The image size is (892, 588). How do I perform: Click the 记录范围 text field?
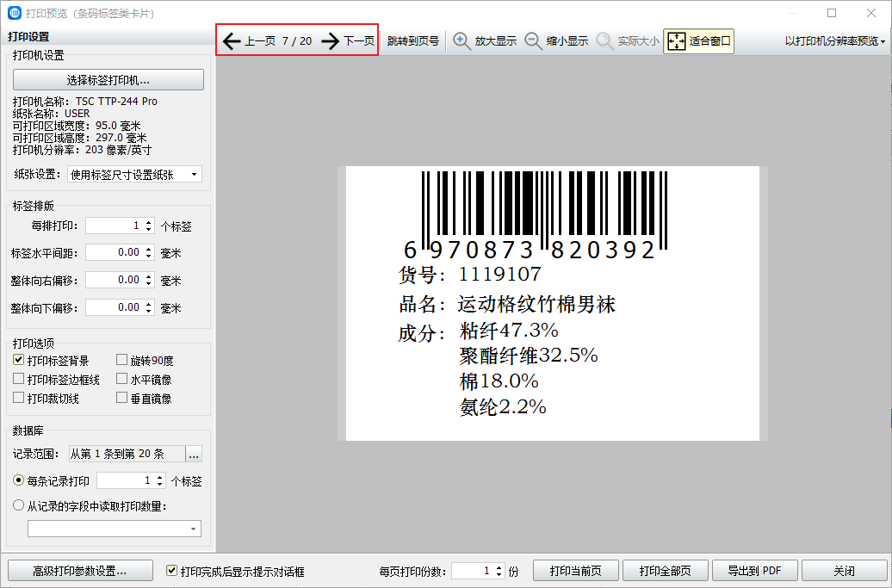[127, 454]
